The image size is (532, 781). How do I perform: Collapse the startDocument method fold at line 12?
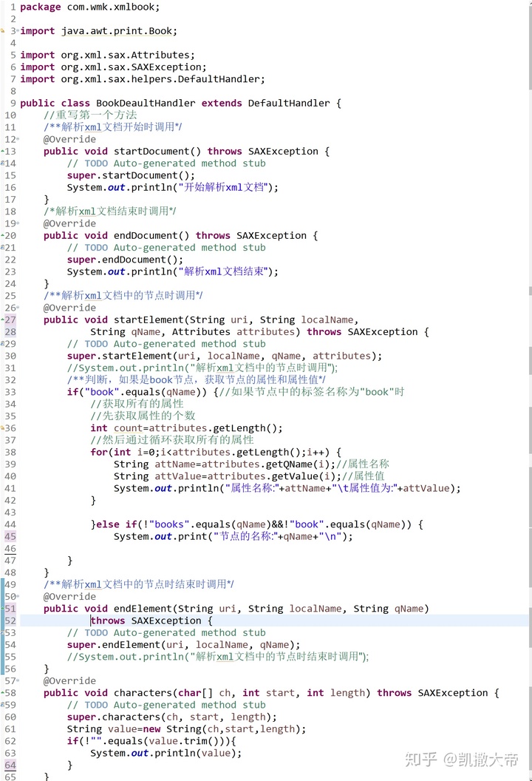click(x=18, y=140)
